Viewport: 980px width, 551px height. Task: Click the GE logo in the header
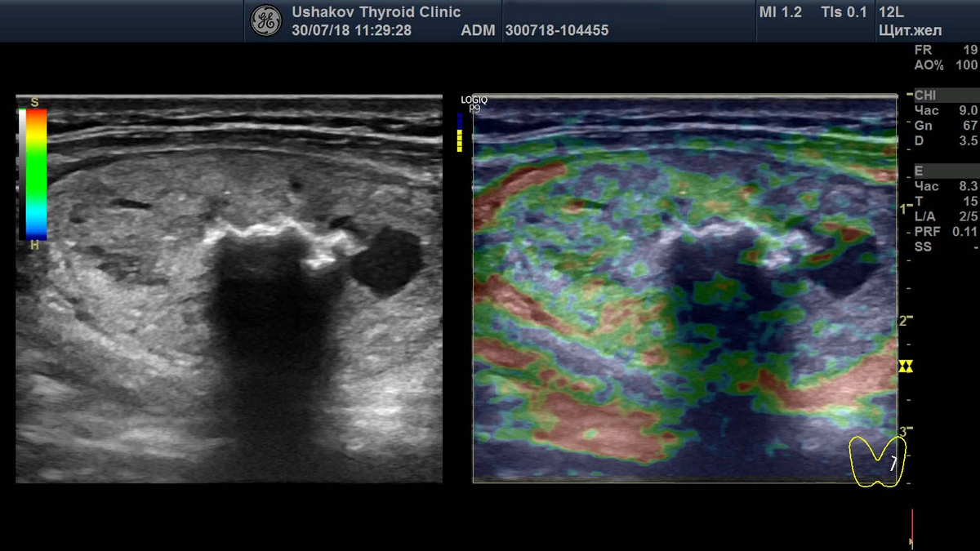(x=265, y=21)
